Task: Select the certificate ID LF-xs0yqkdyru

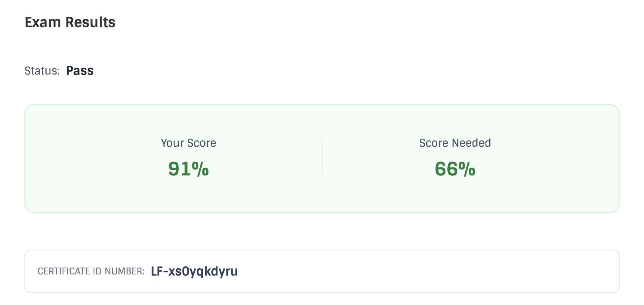Action: pos(194,271)
